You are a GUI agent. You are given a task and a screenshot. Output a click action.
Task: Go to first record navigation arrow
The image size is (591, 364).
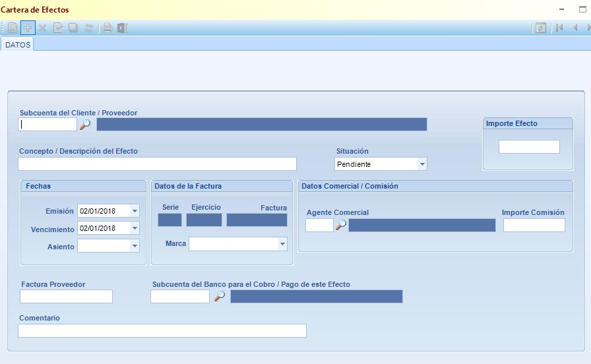(x=559, y=28)
